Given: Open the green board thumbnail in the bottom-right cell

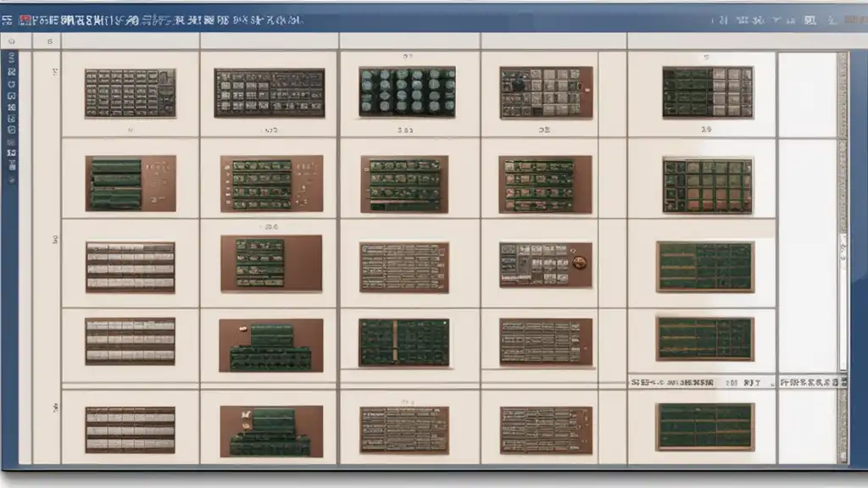Looking at the screenshot, I should [705, 427].
